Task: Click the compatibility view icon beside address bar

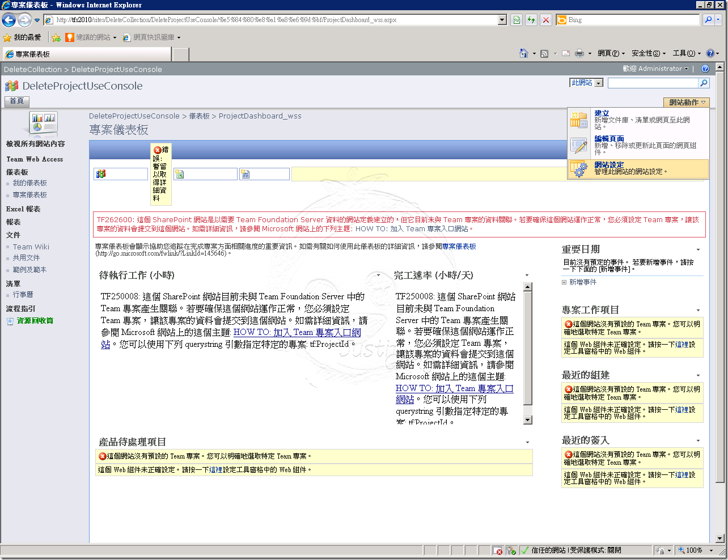Action: click(x=517, y=20)
